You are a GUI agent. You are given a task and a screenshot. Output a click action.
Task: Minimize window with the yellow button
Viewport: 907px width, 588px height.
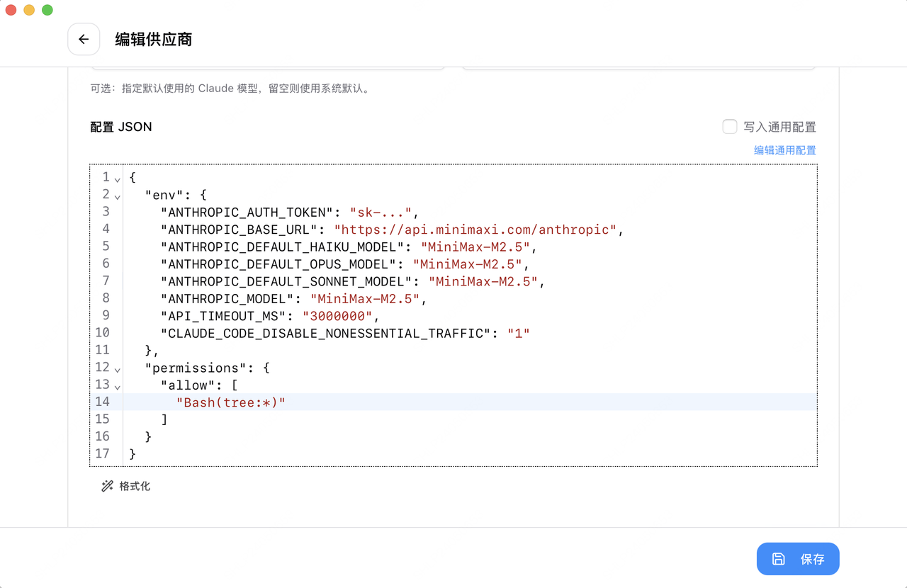(x=29, y=10)
